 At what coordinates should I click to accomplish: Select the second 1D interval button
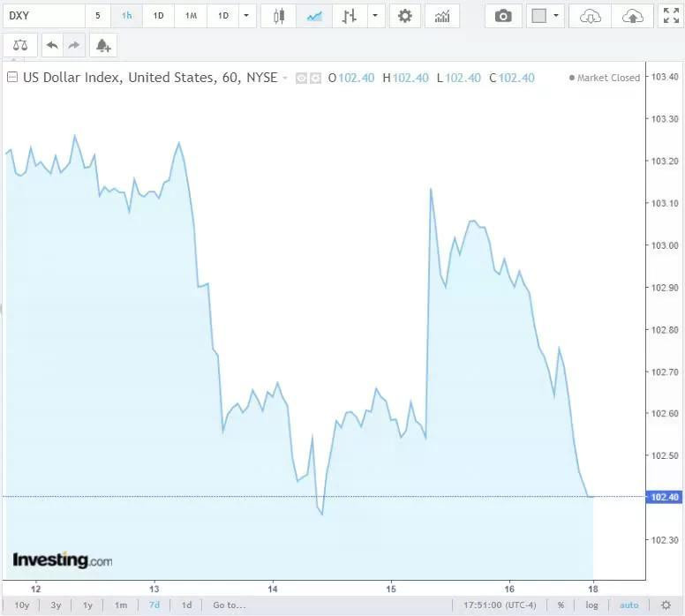223,16
